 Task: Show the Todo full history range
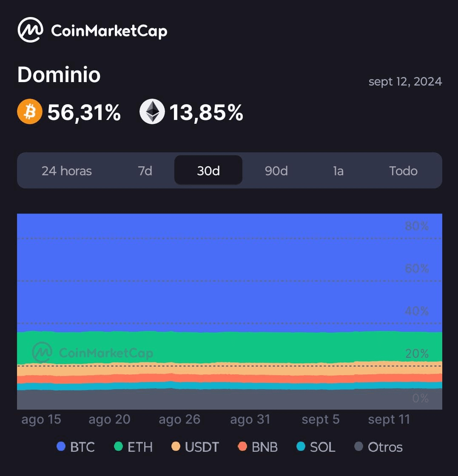pyautogui.click(x=403, y=171)
